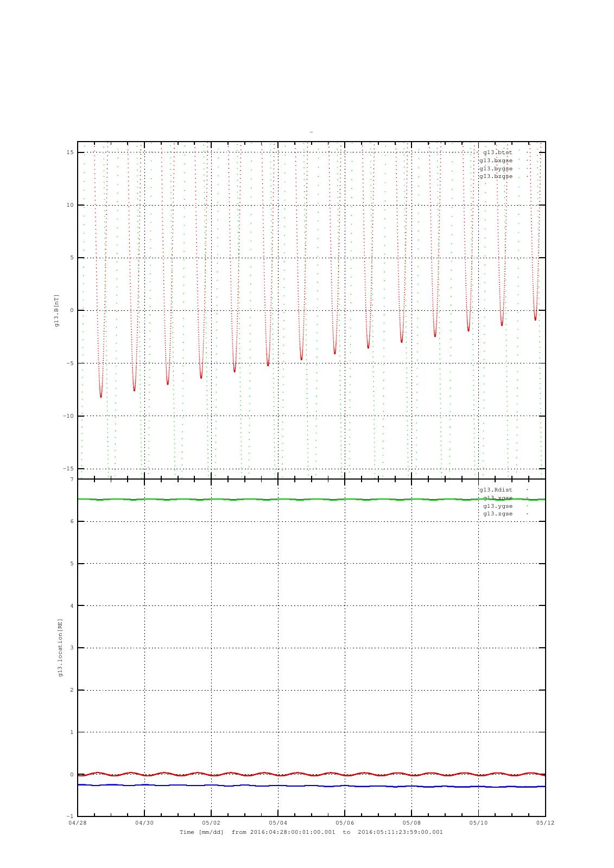Pick the 05/02 date tick label
The width and height of the screenshot is (614, 868).
pos(211,823)
